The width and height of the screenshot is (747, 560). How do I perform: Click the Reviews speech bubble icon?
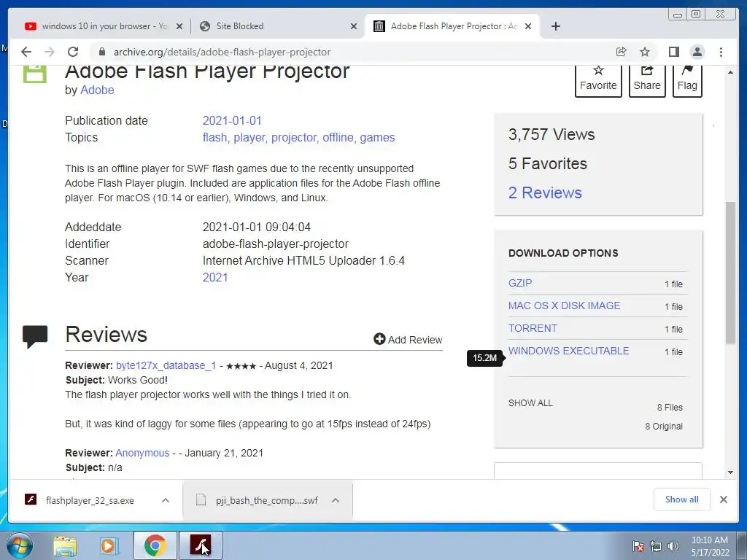pyautogui.click(x=35, y=337)
